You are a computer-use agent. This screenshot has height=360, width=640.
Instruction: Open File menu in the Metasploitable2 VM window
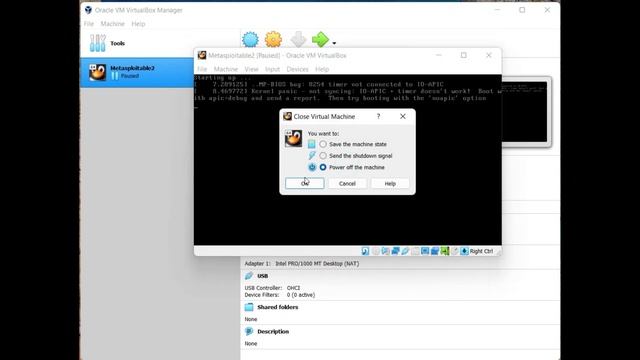tap(202, 69)
